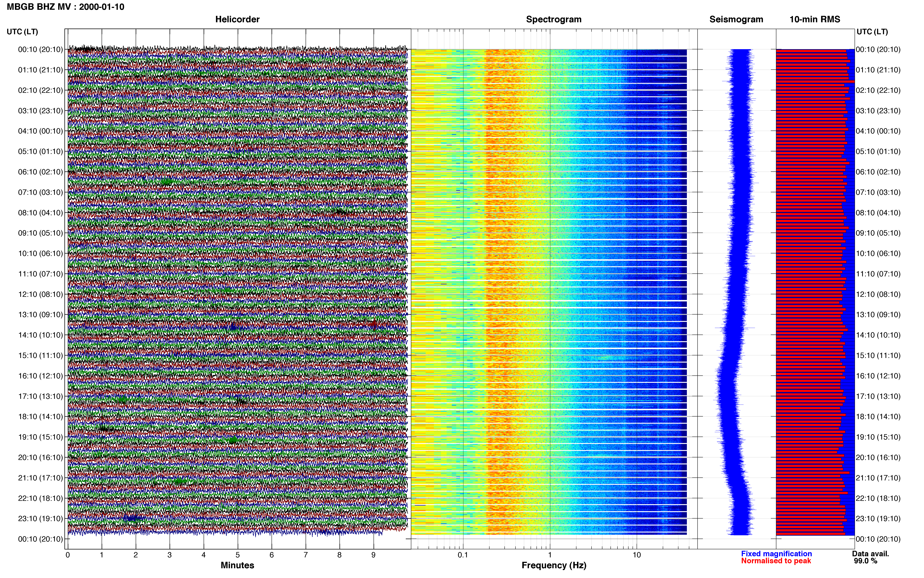
Task: Click left time label 01:10 (21:10)
Action: (x=40, y=70)
